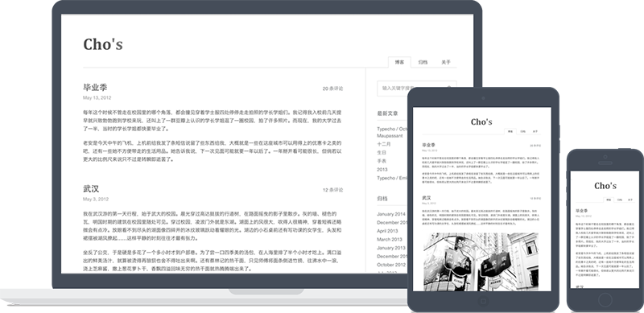Open the 毕业季 post on the phone
644x313 pixels.
click(581, 211)
